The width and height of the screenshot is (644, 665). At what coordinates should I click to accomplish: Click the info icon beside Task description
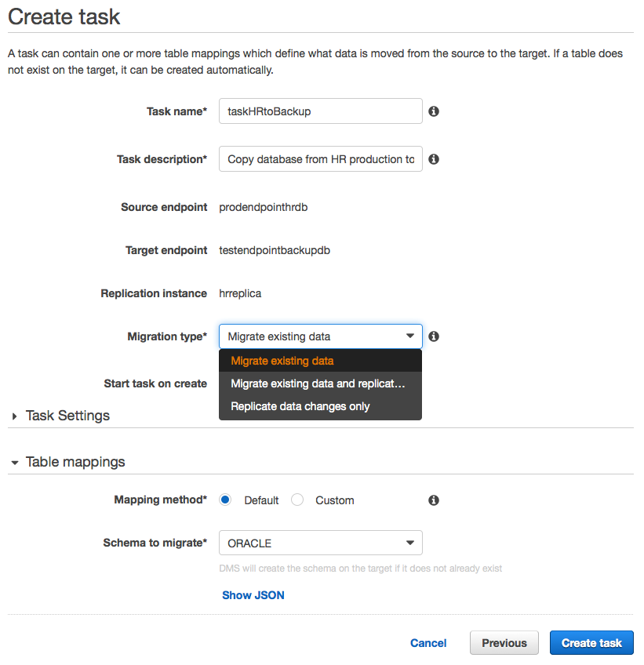point(434,159)
